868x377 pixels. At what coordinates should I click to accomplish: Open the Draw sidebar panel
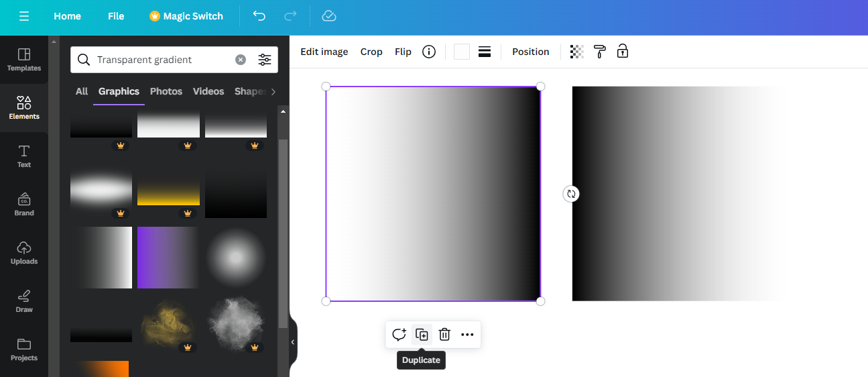24,301
